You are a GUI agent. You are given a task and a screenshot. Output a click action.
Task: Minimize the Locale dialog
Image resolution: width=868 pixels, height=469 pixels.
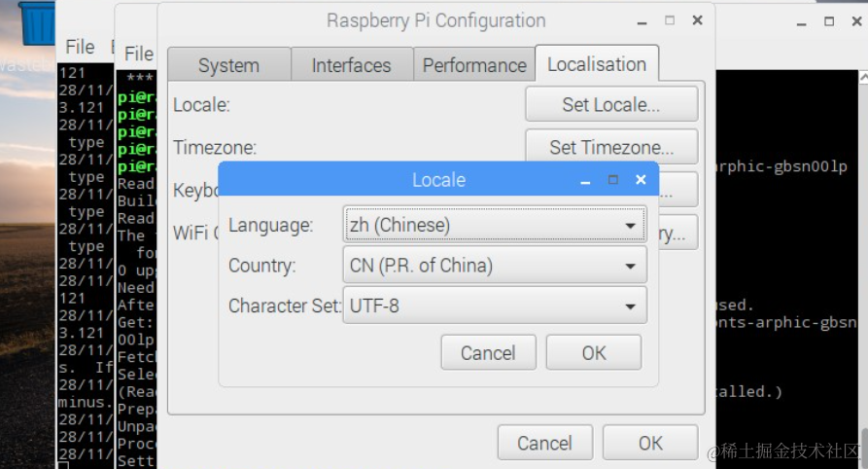pos(585,180)
